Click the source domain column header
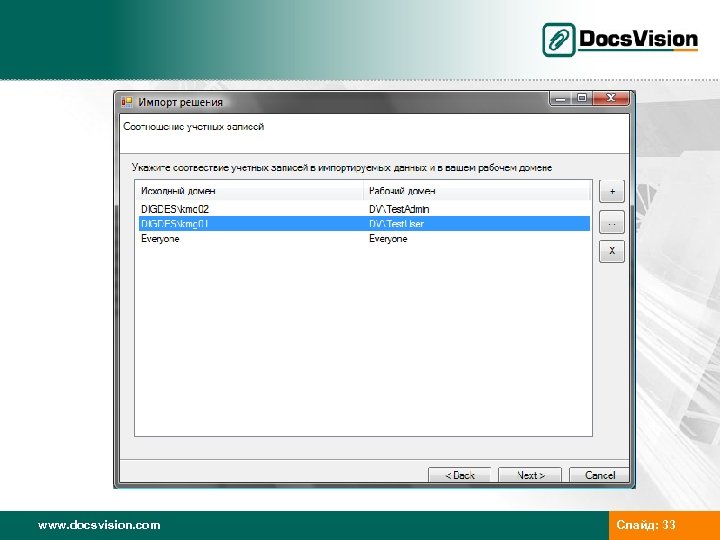This screenshot has height=540, width=720. 250,191
